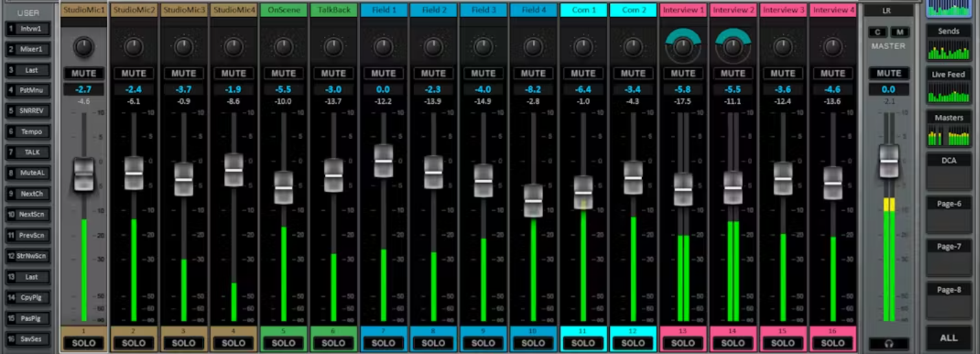Select the OnScene channel label
980x354 pixels.
coord(284,10)
